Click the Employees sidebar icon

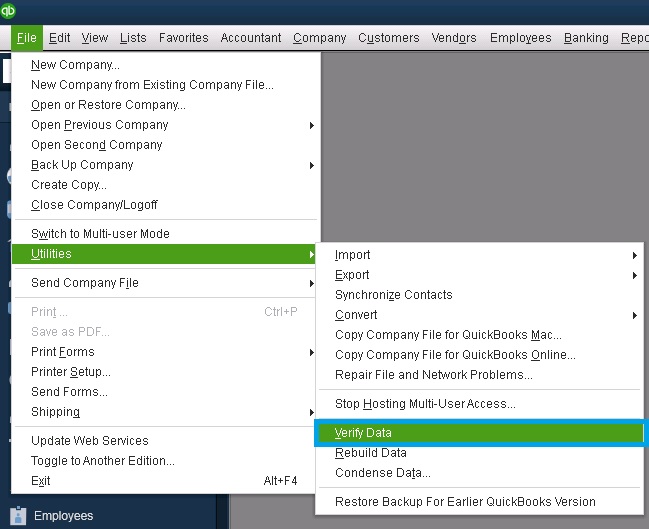click(18, 516)
